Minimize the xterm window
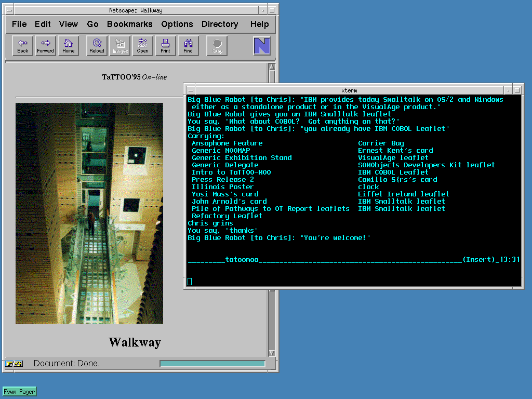 click(x=508, y=90)
